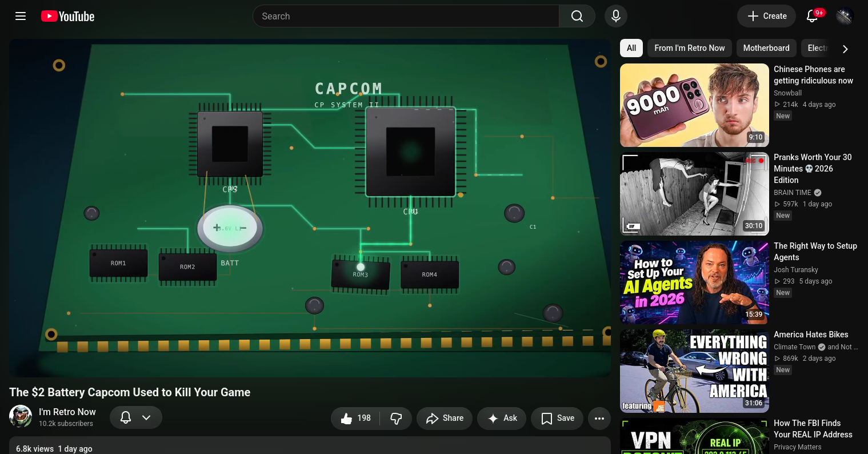Open more actions three-dot menu

coord(599,418)
